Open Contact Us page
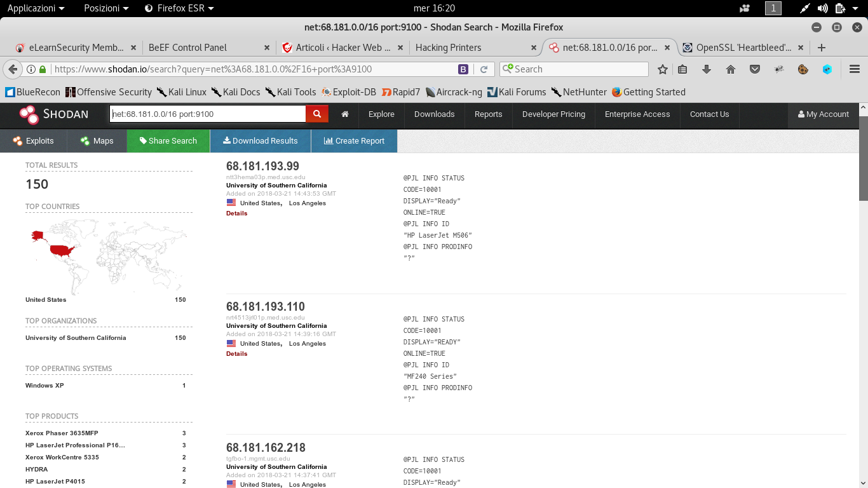Screen dimensions: 868x488 [709, 114]
